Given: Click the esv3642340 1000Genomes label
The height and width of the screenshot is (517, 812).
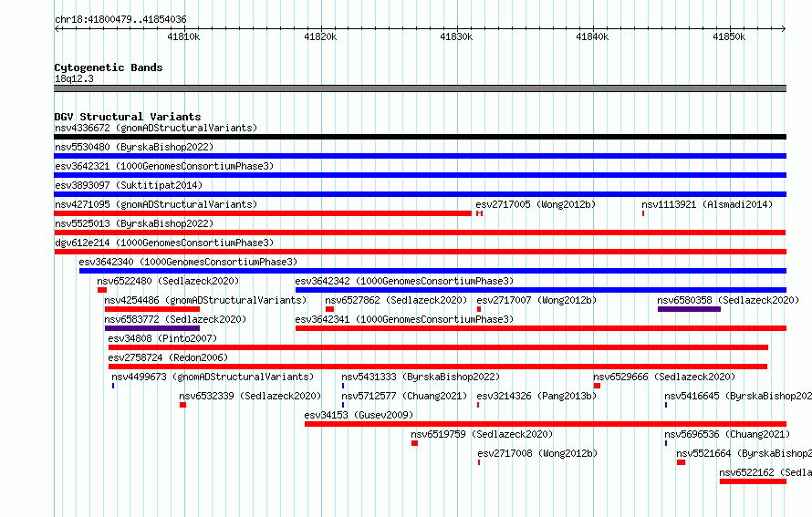Looking at the screenshot, I should pos(188,262).
